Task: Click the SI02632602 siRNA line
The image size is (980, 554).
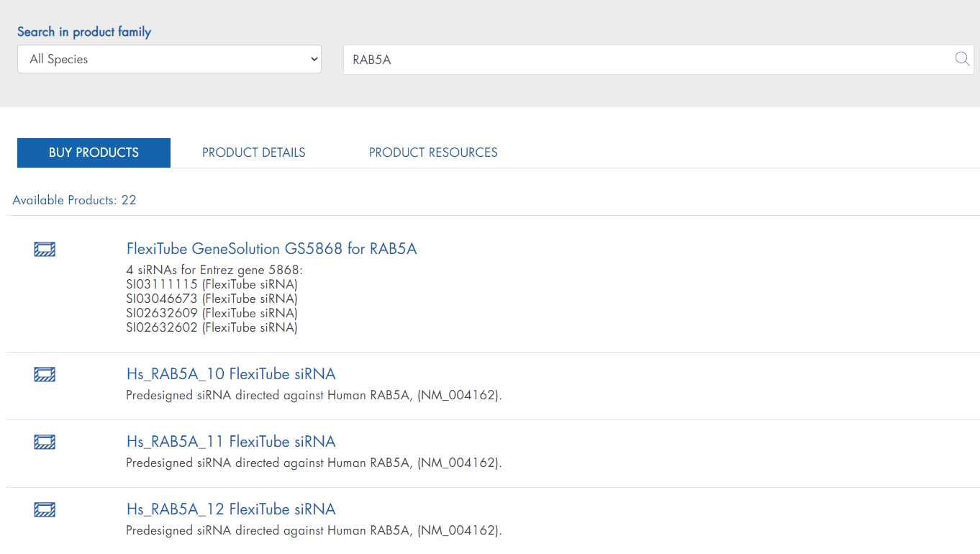Action: click(212, 327)
